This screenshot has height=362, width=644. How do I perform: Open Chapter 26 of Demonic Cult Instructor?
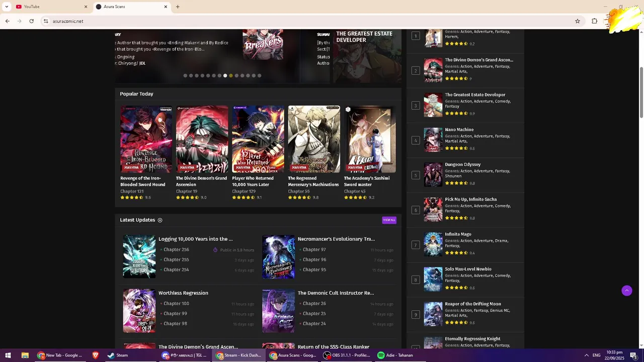(x=314, y=303)
